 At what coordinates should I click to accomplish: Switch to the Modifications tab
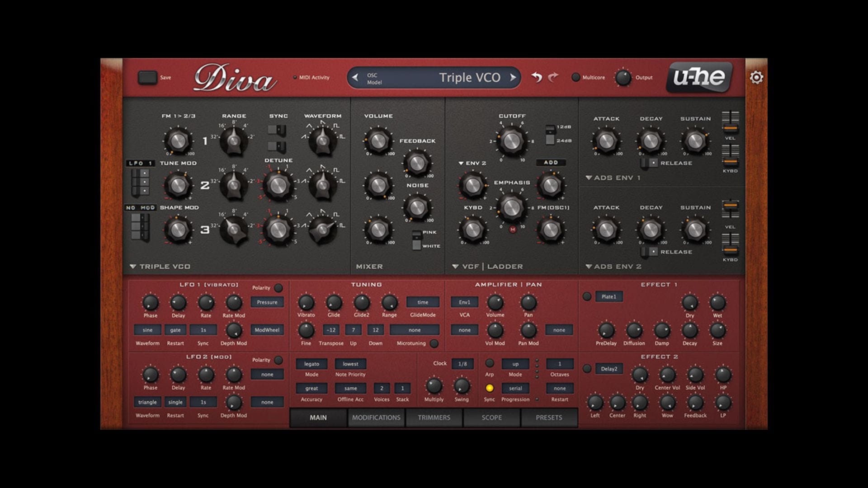click(x=376, y=418)
